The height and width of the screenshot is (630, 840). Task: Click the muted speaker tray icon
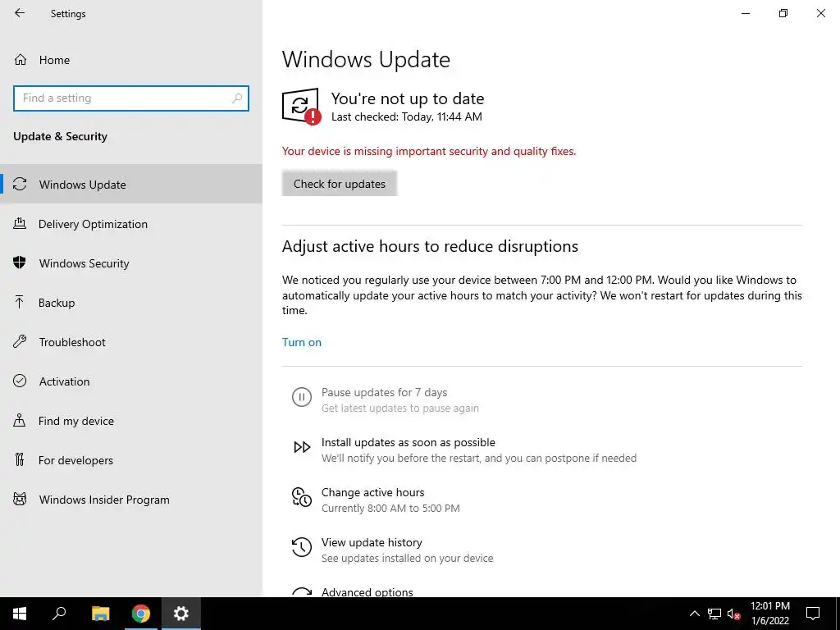(x=733, y=614)
